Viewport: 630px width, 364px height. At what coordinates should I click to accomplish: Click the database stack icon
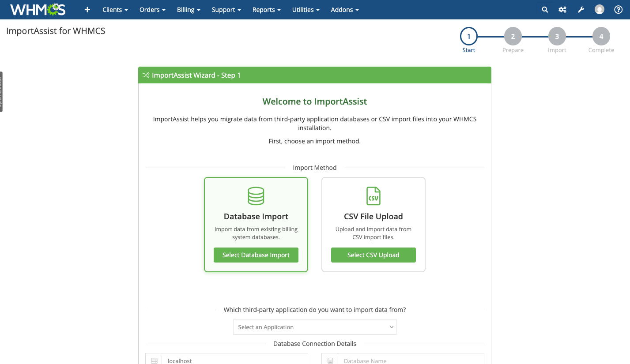point(256,196)
